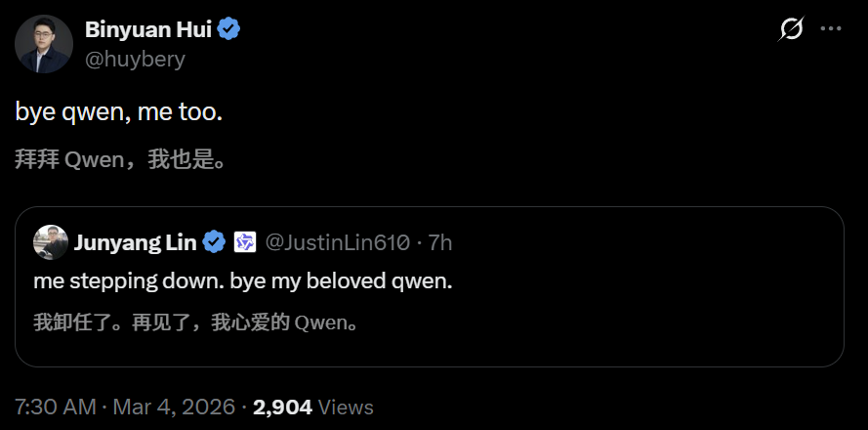868x430 pixels.
Task: Click the 2,904 view count number
Action: [x=282, y=407]
